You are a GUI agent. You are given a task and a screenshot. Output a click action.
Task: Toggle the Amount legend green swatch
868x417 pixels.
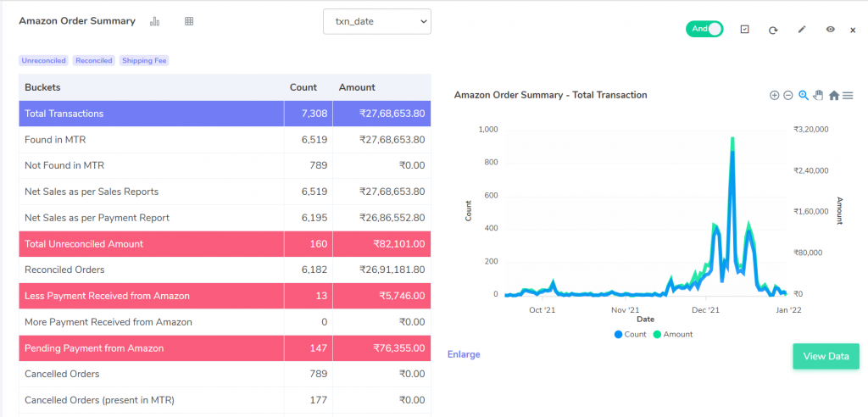[x=657, y=335]
